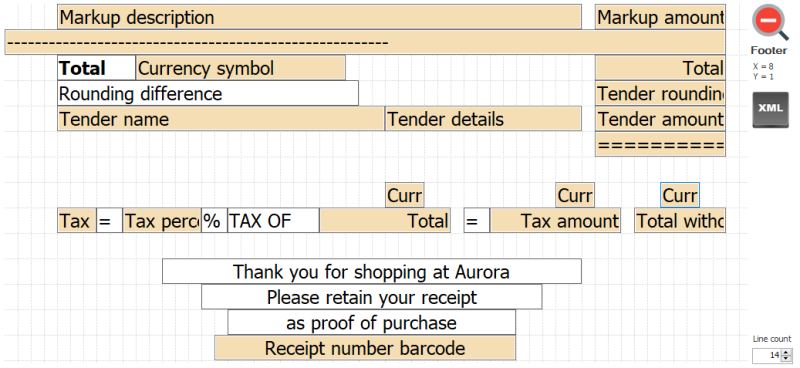Increase the Line count with up arrow
Screen dimensions: 800x368
tap(786, 352)
